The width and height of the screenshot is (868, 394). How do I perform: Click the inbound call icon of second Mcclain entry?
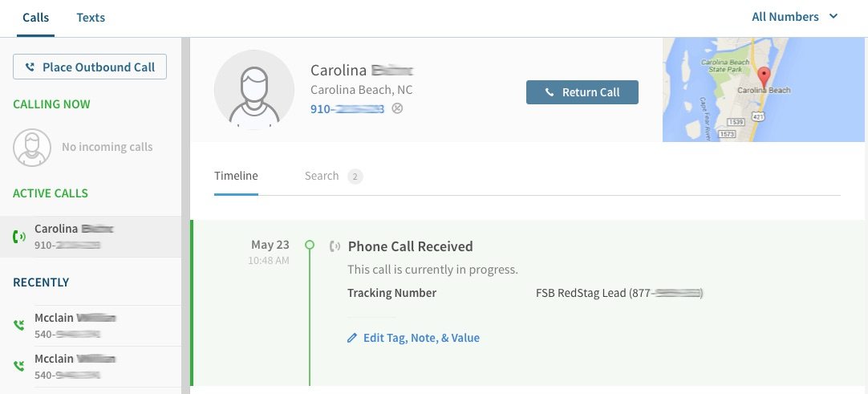(18, 366)
